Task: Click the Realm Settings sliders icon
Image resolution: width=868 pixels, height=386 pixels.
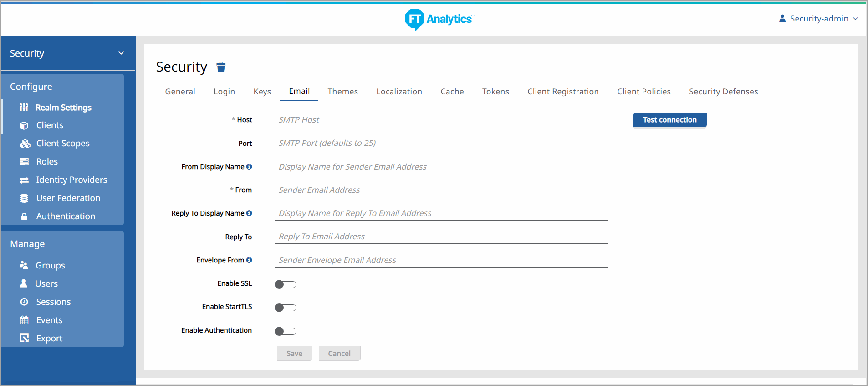Action: [x=24, y=107]
